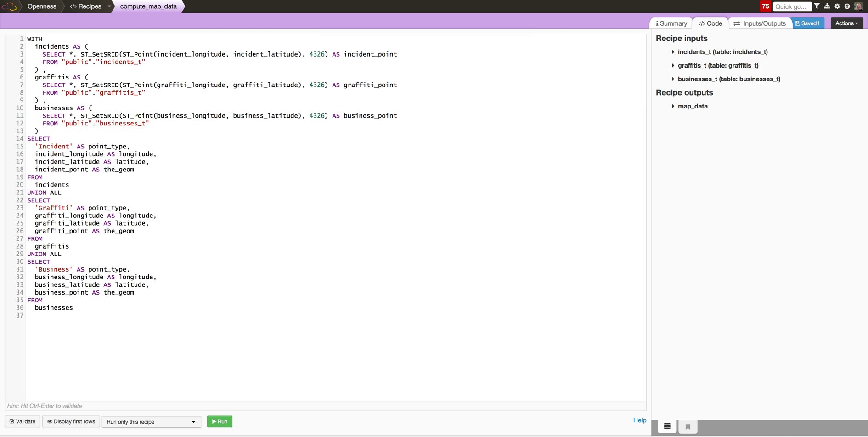Click the first UNION ALL on line 21
The width and height of the screenshot is (868, 437).
[x=44, y=193]
